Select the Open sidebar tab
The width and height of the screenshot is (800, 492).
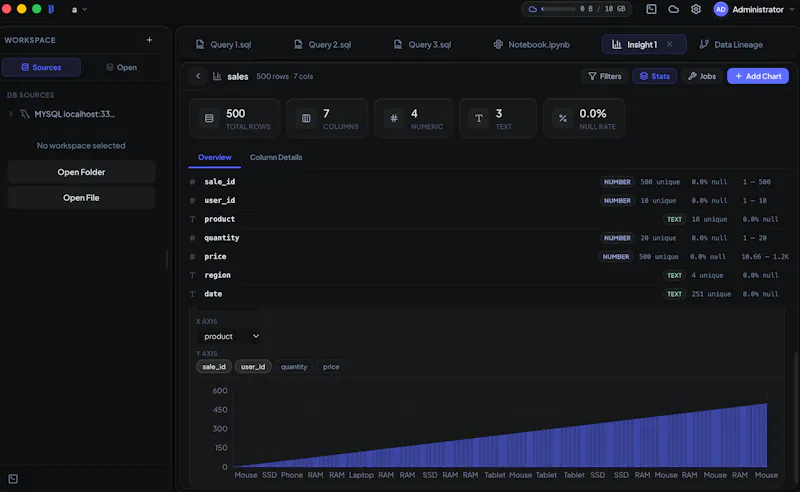point(121,67)
